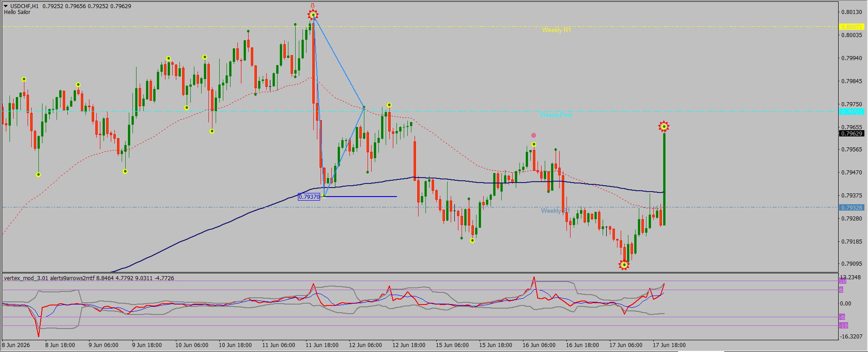Click the black 0.79629 current price tag
This screenshot has height=352, width=868.
point(851,133)
